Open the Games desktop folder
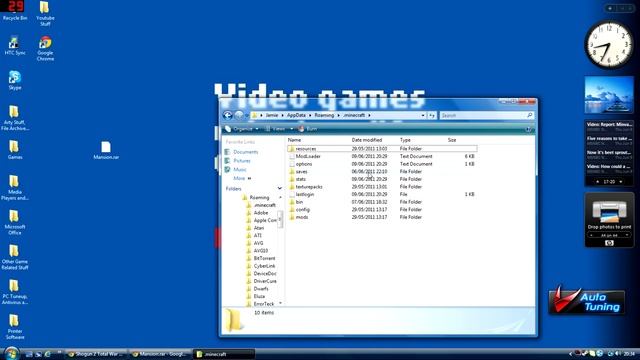This screenshot has width=640, height=360. point(15,150)
